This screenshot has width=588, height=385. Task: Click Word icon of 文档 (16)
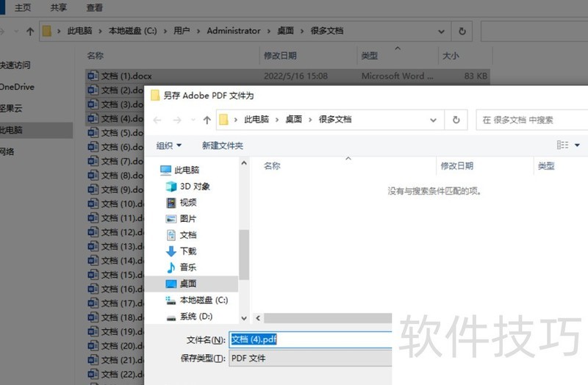click(93, 289)
